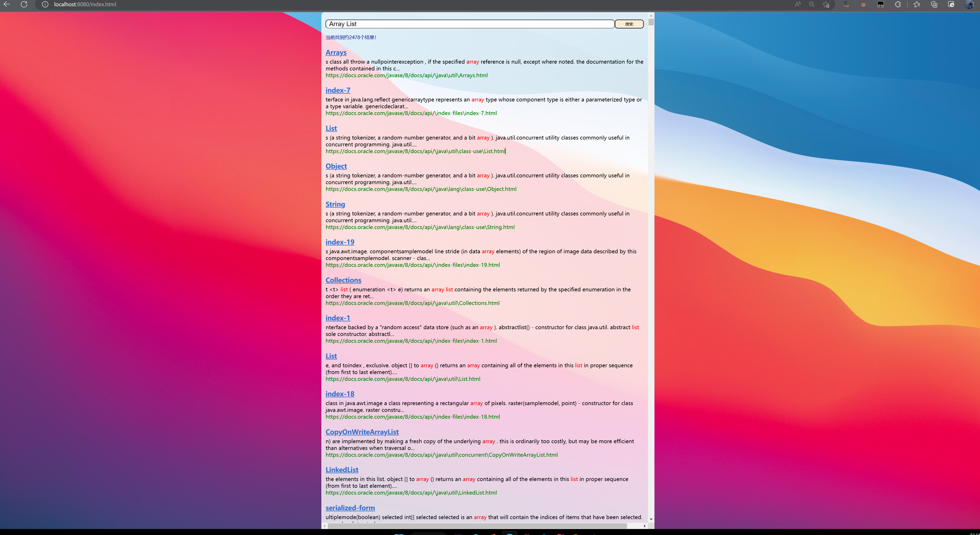Open the Object result link
This screenshot has width=980, height=535.
pyautogui.click(x=336, y=166)
